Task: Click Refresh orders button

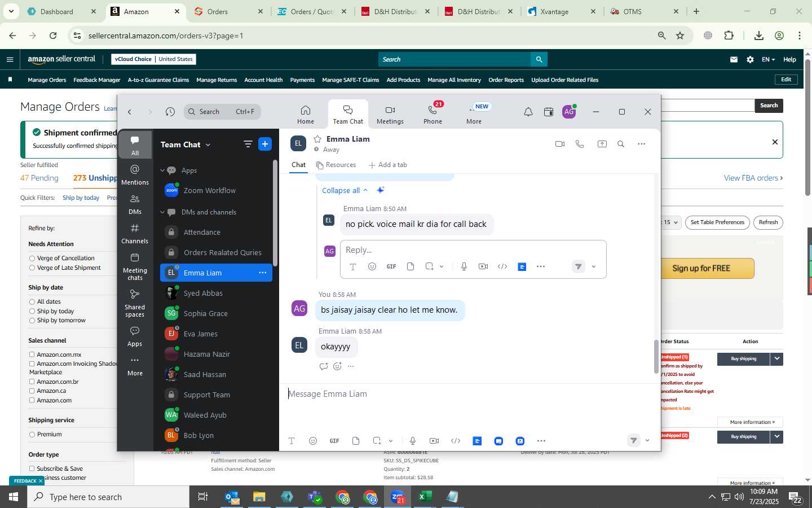Action: [768, 222]
